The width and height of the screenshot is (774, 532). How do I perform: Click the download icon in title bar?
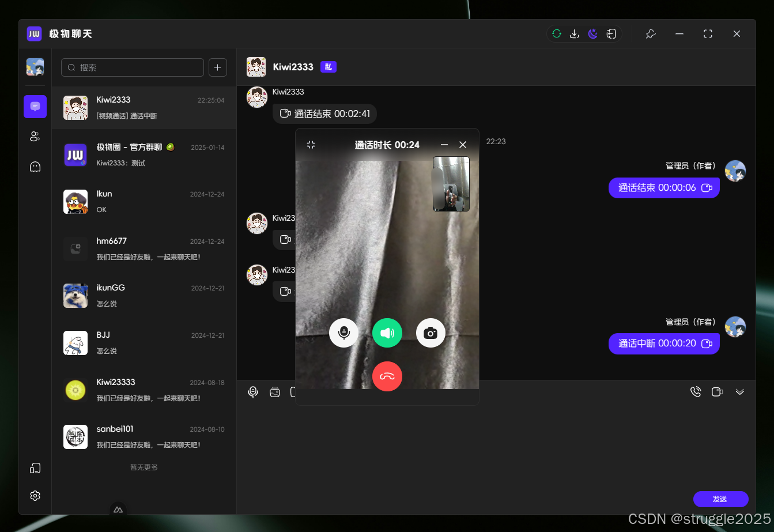(575, 34)
